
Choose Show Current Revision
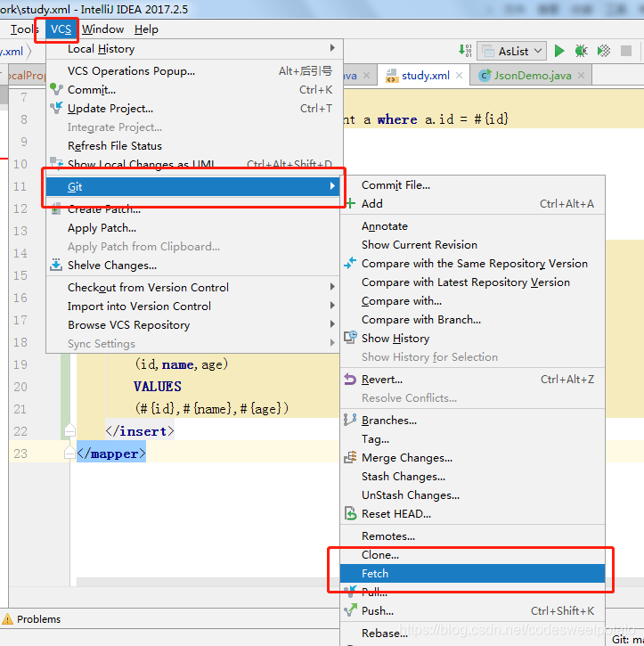click(x=473, y=245)
